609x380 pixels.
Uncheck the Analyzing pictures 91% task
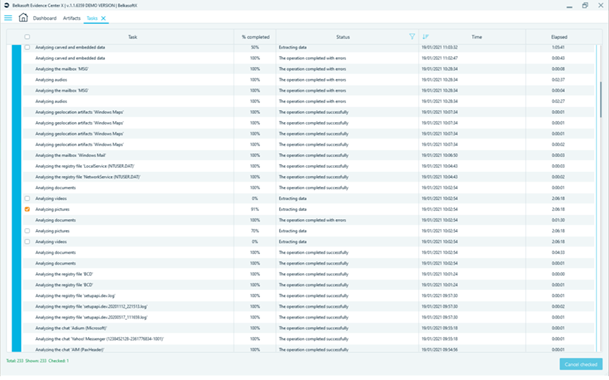point(27,209)
